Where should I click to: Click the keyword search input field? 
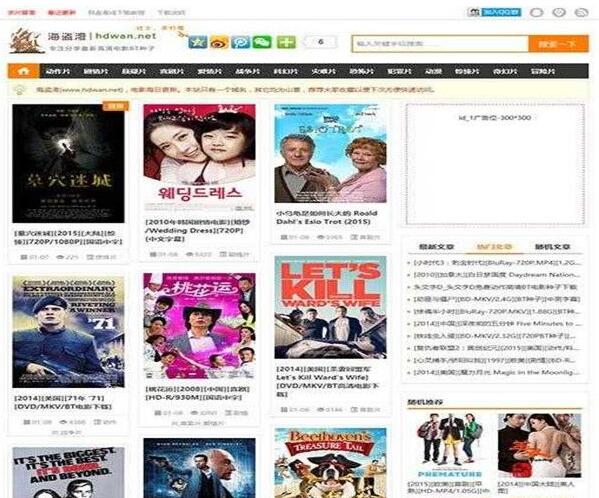tap(440, 44)
